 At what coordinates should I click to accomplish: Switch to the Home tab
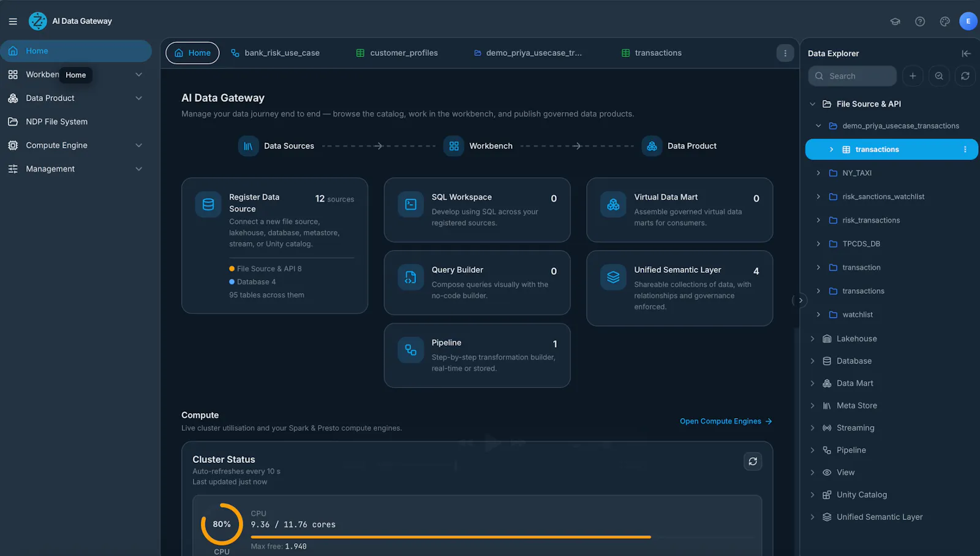point(192,53)
